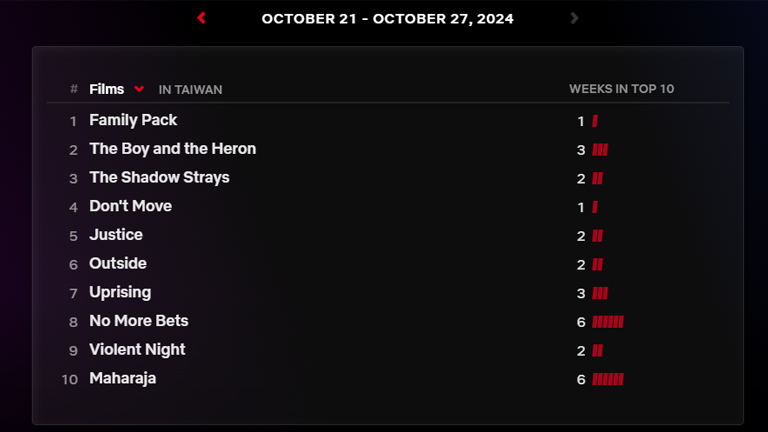Screen dimensions: 768x432
Task: Click the red chevron beside Films
Action: coord(139,89)
